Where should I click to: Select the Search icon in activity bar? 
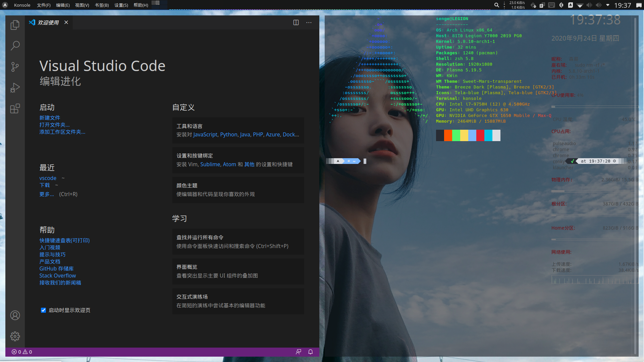point(15,46)
